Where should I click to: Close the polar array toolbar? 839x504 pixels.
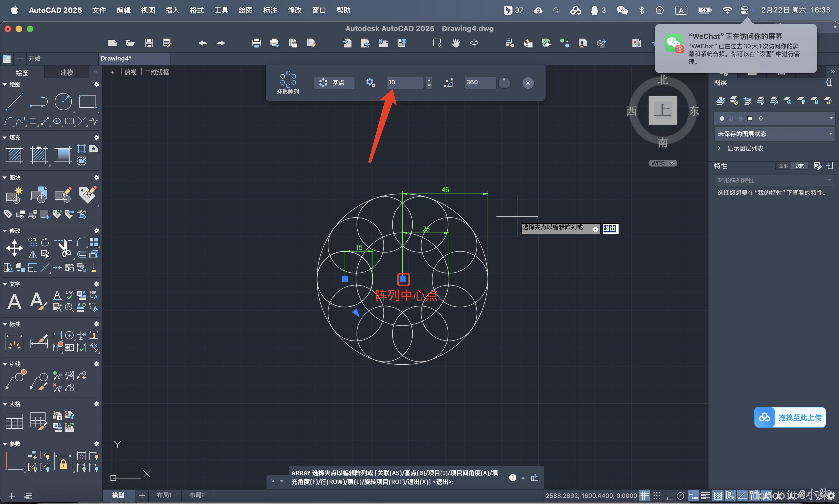coord(528,83)
